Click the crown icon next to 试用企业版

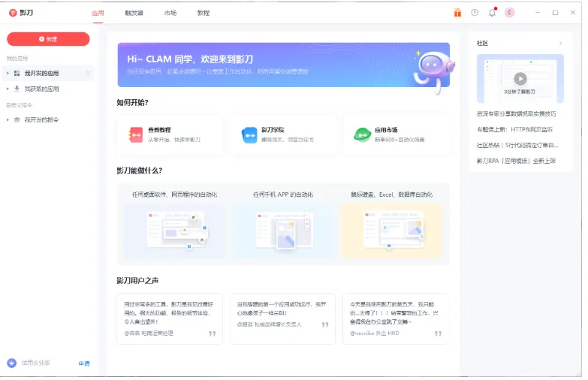(x=12, y=363)
